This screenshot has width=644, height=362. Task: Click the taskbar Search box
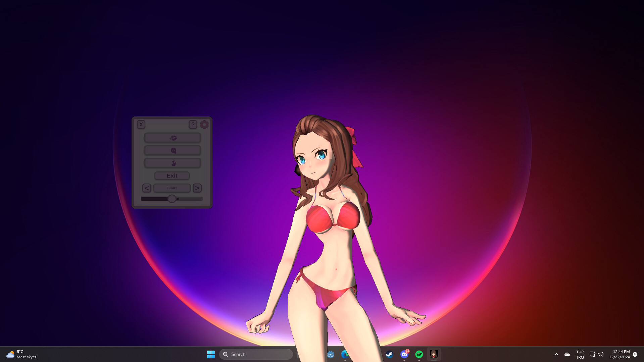[x=256, y=354]
